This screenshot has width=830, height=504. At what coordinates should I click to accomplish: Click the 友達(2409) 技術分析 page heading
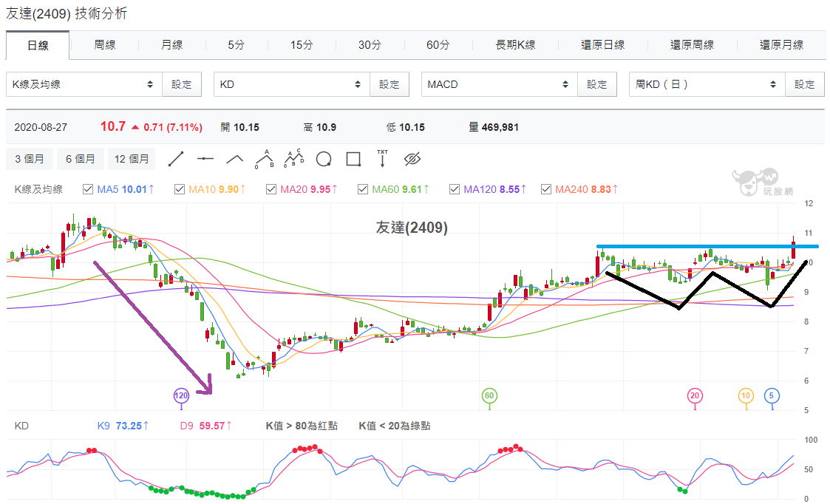coord(67,13)
